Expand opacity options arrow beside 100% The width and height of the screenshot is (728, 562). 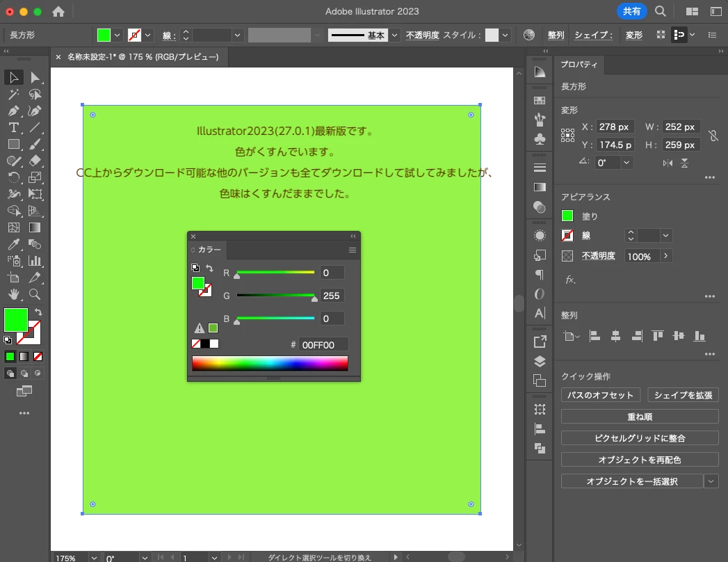point(666,256)
